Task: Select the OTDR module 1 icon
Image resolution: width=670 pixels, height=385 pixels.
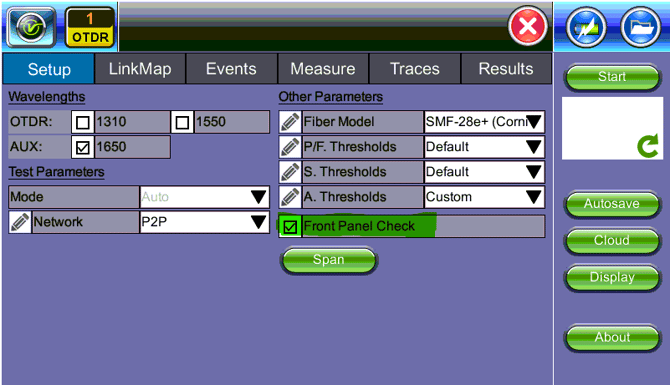Action: (90, 27)
